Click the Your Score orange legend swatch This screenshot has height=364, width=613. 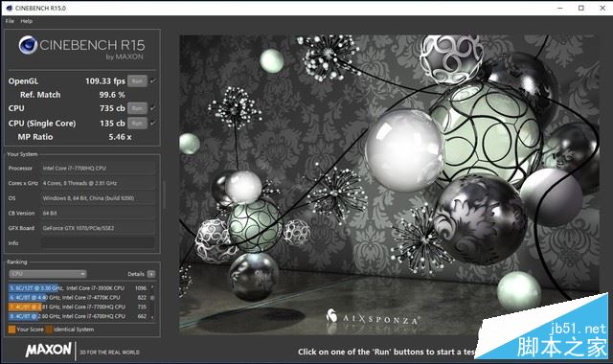pos(11,330)
